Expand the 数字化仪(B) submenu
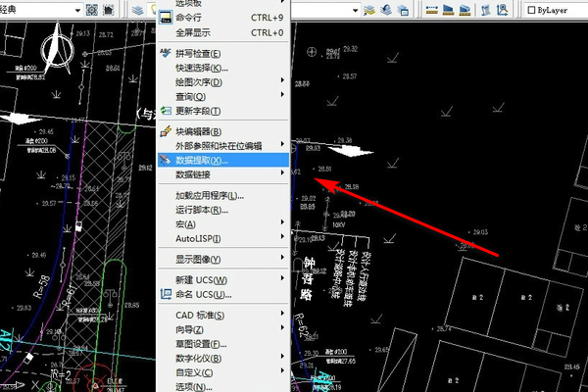Viewport: 588px width, 392px height. (222, 359)
